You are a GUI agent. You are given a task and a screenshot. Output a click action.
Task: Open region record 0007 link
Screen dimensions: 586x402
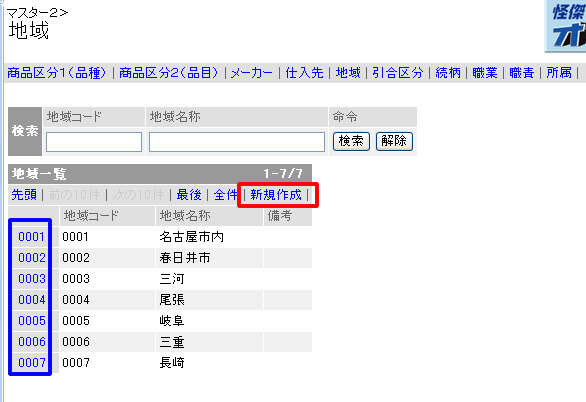pyautogui.click(x=31, y=362)
